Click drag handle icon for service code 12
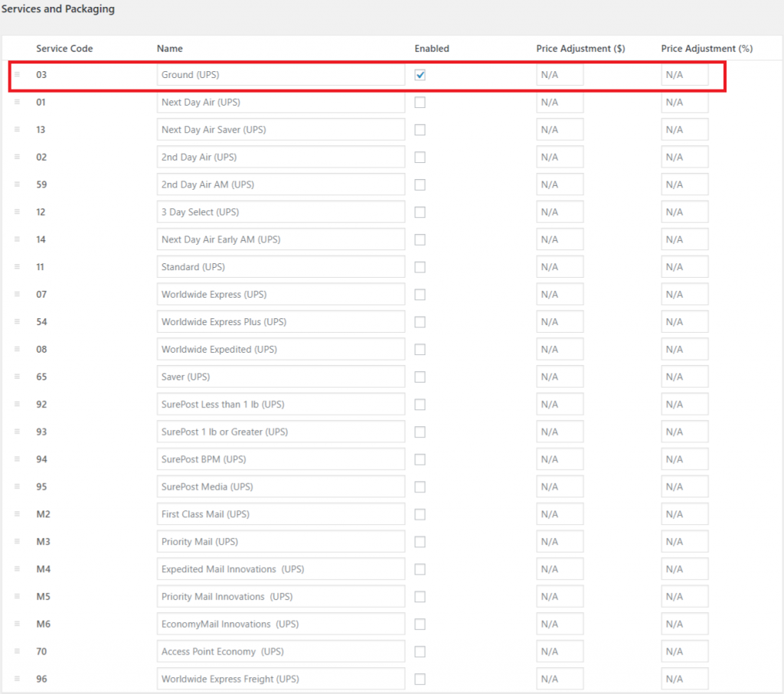784x694 pixels. [17, 212]
